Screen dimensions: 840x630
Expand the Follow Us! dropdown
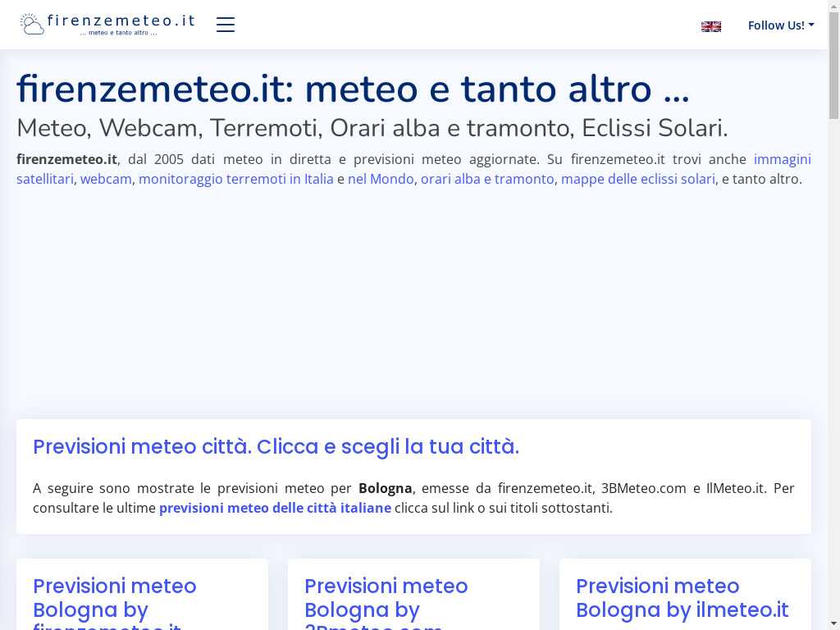(x=781, y=25)
